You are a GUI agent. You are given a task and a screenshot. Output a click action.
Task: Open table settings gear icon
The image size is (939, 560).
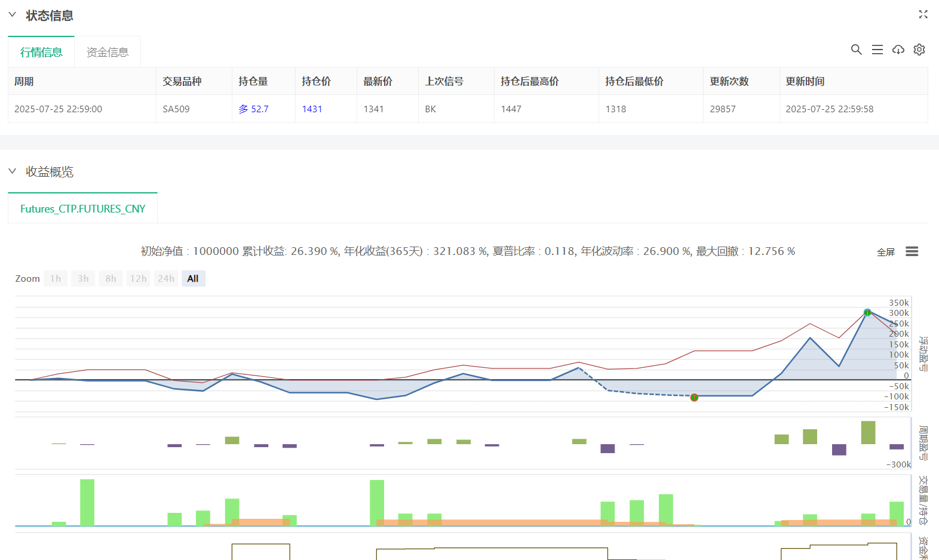click(919, 50)
